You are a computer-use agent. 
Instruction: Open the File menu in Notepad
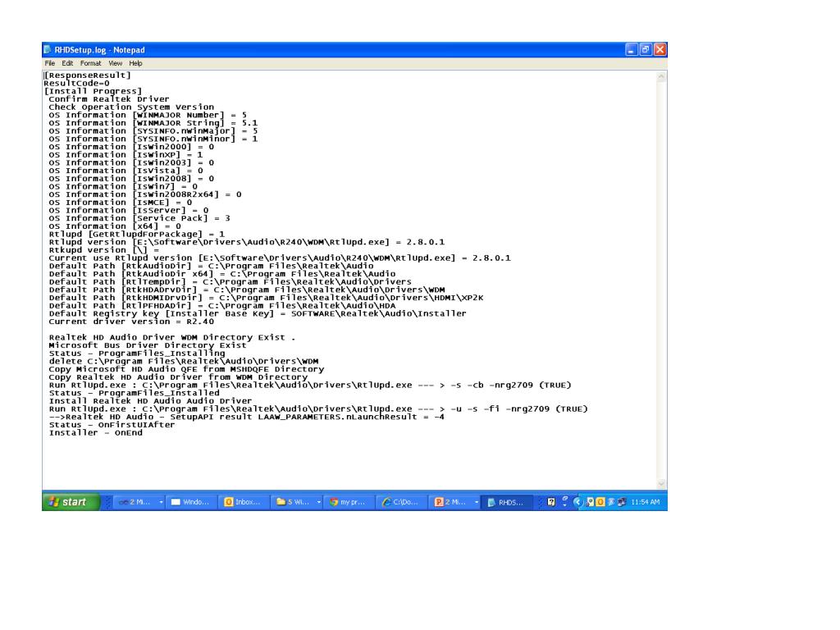[x=50, y=63]
